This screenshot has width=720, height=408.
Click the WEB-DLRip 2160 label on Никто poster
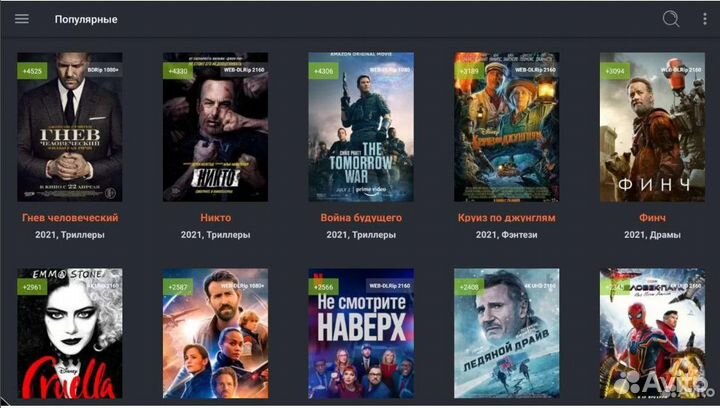tap(244, 70)
